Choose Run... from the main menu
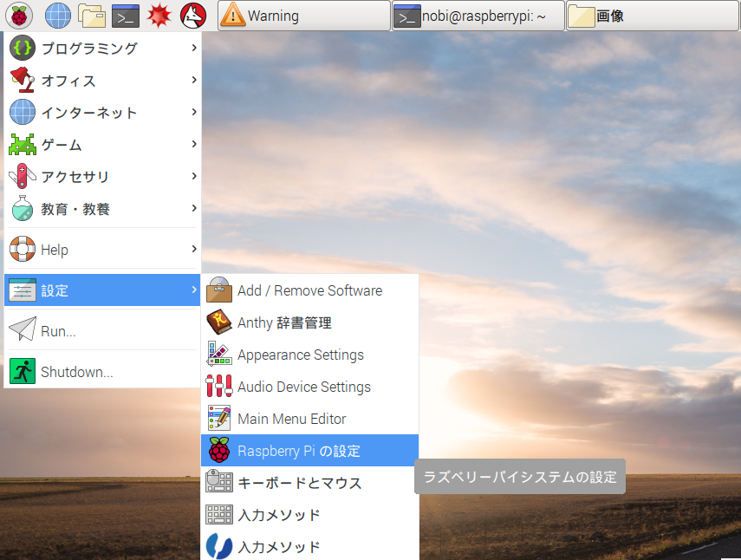Viewport: 741px width, 560px height. (x=102, y=330)
